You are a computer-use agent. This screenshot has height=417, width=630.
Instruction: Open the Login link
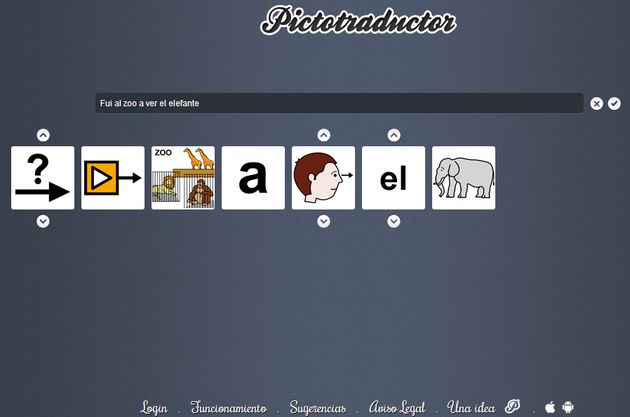(154, 408)
